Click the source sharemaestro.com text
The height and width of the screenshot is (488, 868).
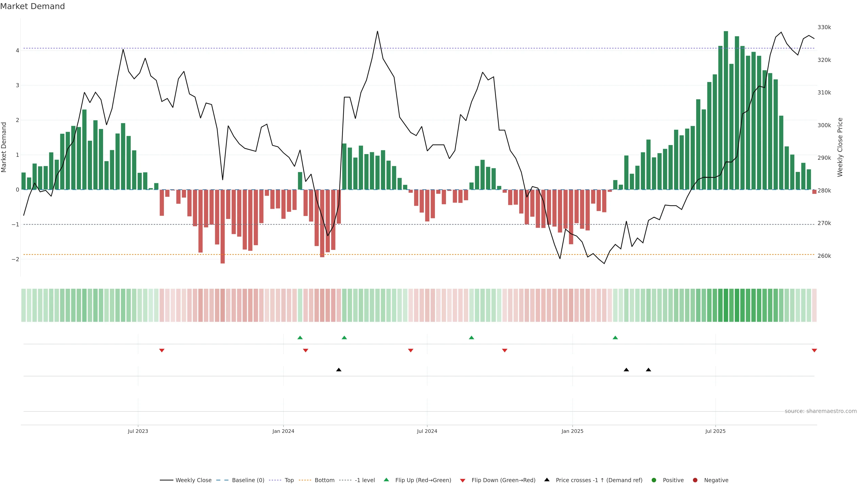tap(821, 411)
